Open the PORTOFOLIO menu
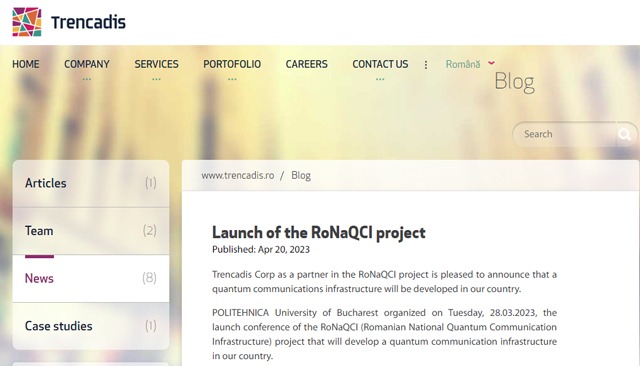 click(232, 64)
